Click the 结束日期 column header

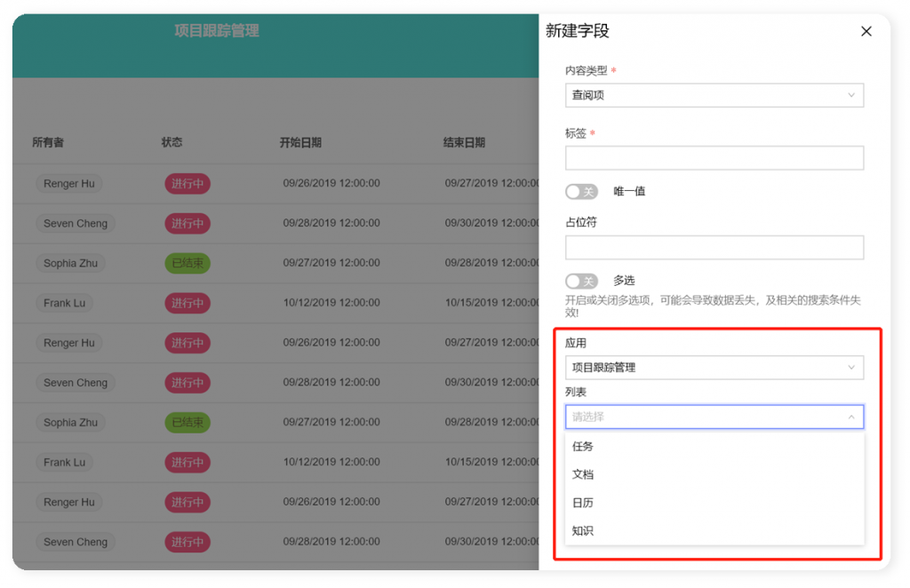[x=464, y=143]
